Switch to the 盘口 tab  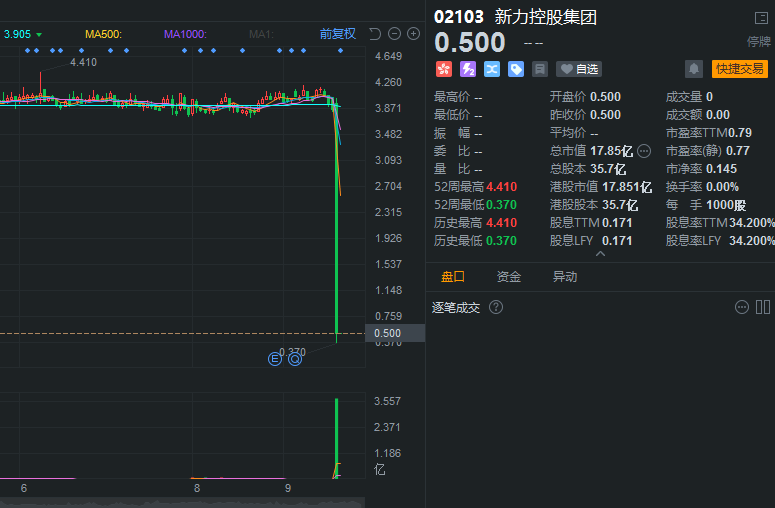pyautogui.click(x=453, y=277)
